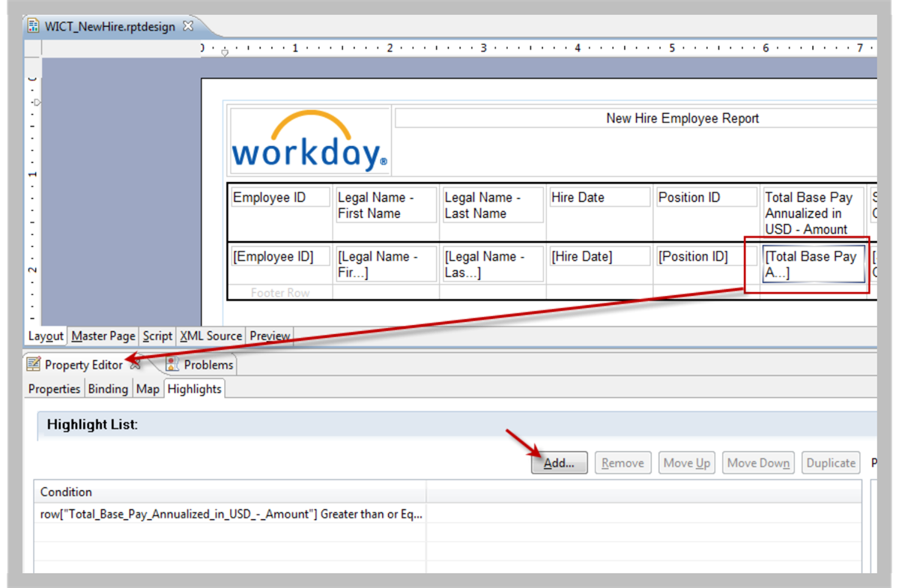Click the Remove highlight button
The width and height of the screenshot is (899, 588).
623,463
